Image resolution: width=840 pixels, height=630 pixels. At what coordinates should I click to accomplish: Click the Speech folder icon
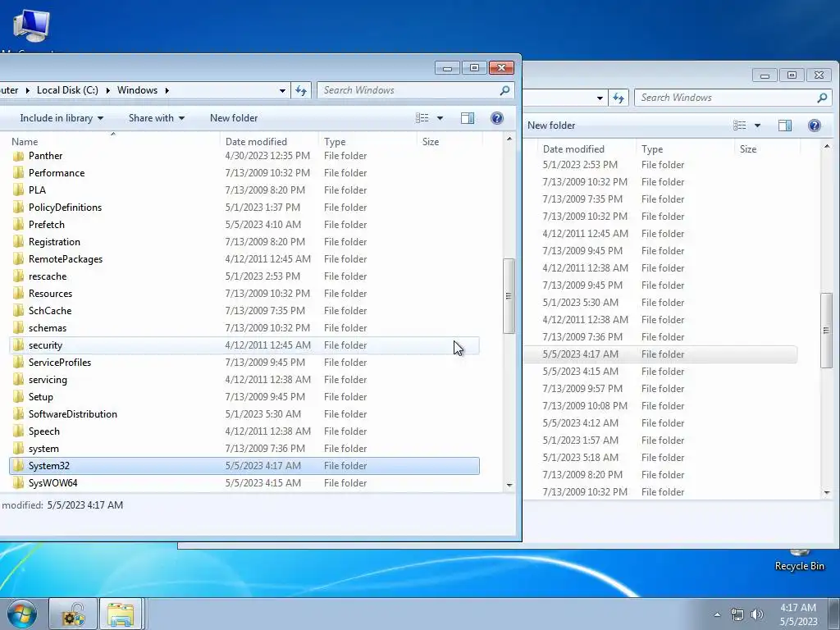(x=18, y=431)
